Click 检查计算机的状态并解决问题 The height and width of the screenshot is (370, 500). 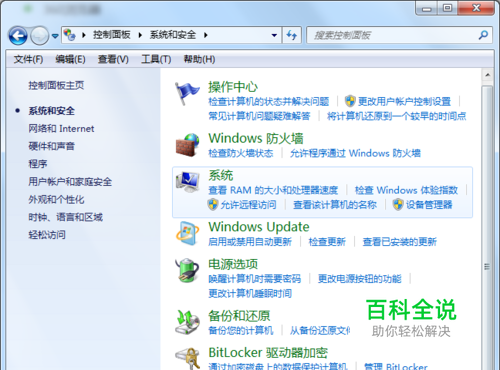tap(269, 101)
